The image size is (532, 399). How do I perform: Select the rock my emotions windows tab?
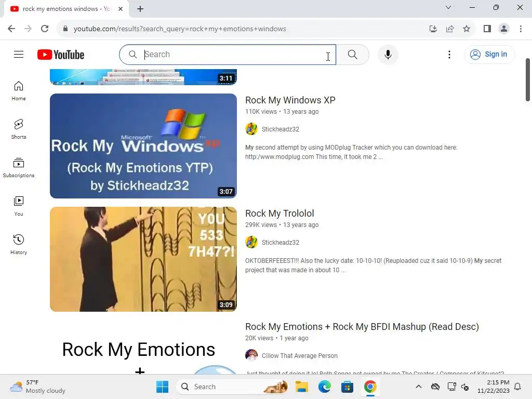point(66,9)
